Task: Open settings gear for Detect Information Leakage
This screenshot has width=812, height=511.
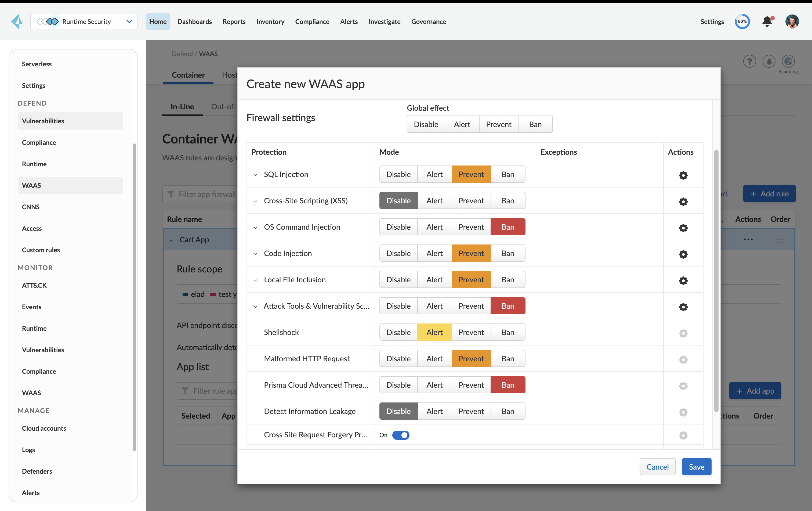Action: [683, 412]
